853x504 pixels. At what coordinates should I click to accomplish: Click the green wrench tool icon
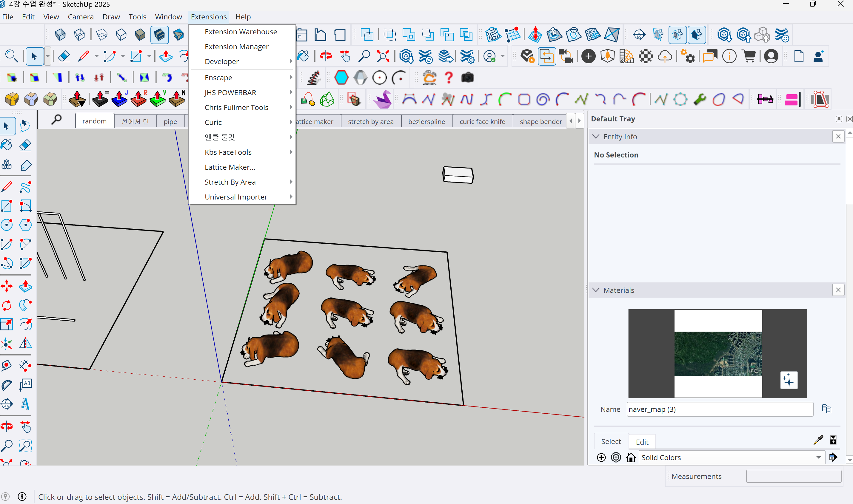click(700, 100)
